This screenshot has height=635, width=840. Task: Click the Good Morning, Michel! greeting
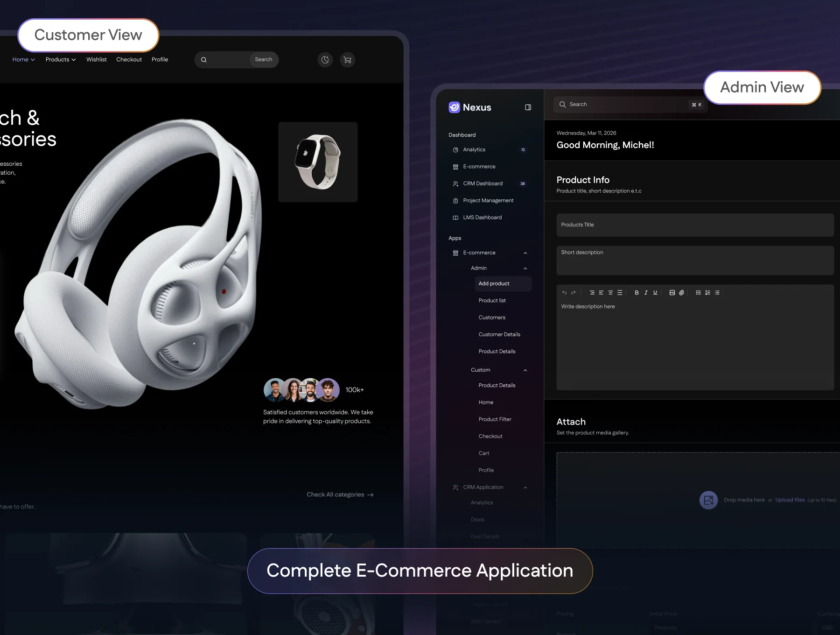[605, 145]
